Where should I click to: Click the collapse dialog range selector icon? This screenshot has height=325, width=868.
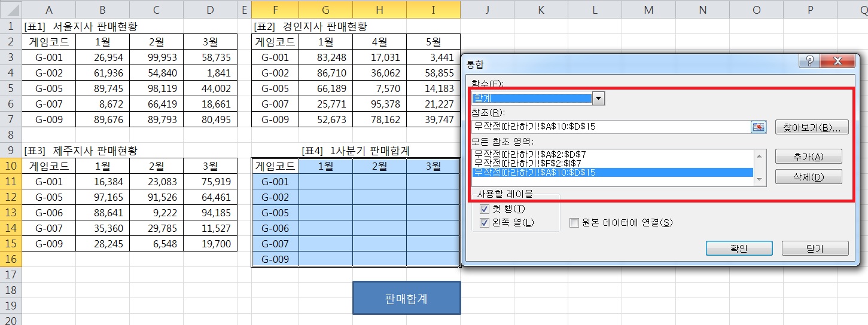(x=759, y=127)
